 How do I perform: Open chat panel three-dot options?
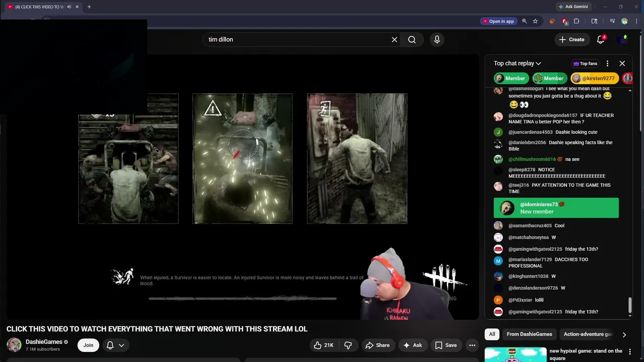coord(607,63)
